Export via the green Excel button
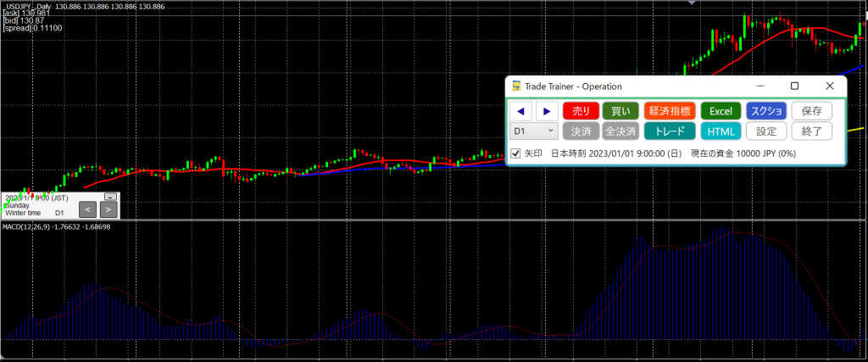This screenshot has width=868, height=362. [x=721, y=111]
